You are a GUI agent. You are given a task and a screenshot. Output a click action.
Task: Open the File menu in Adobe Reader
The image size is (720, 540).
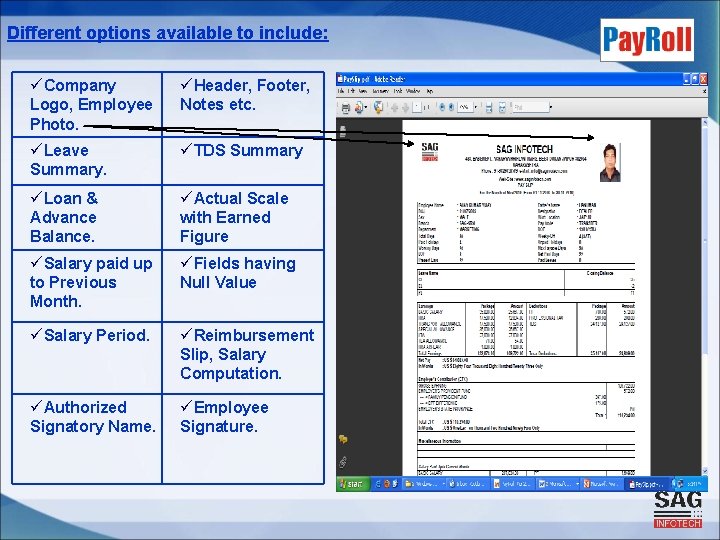click(x=341, y=91)
